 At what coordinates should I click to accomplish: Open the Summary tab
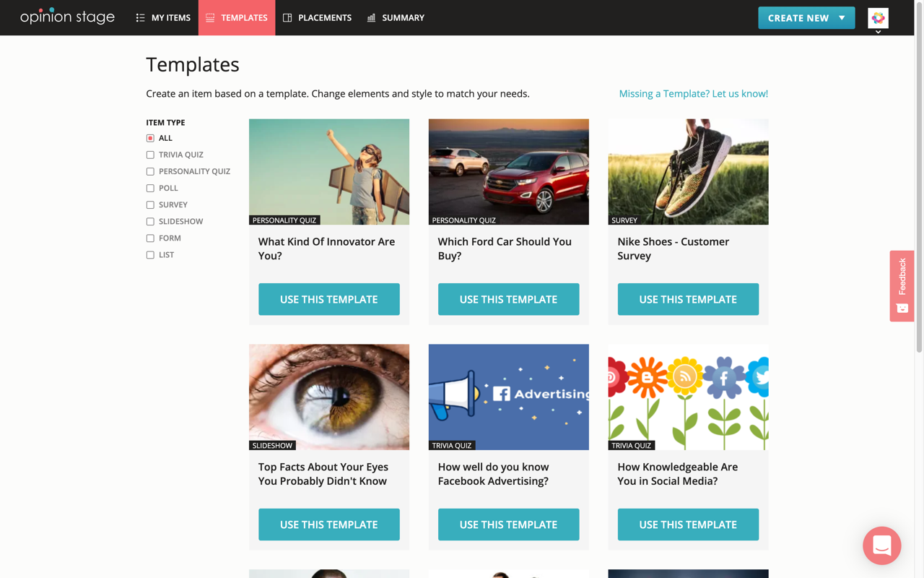(x=396, y=17)
